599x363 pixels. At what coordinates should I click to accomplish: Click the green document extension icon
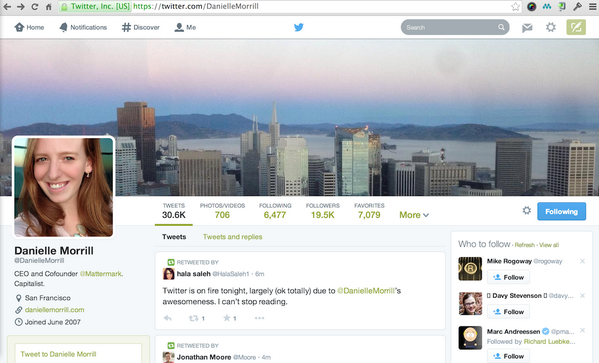coord(562,6)
